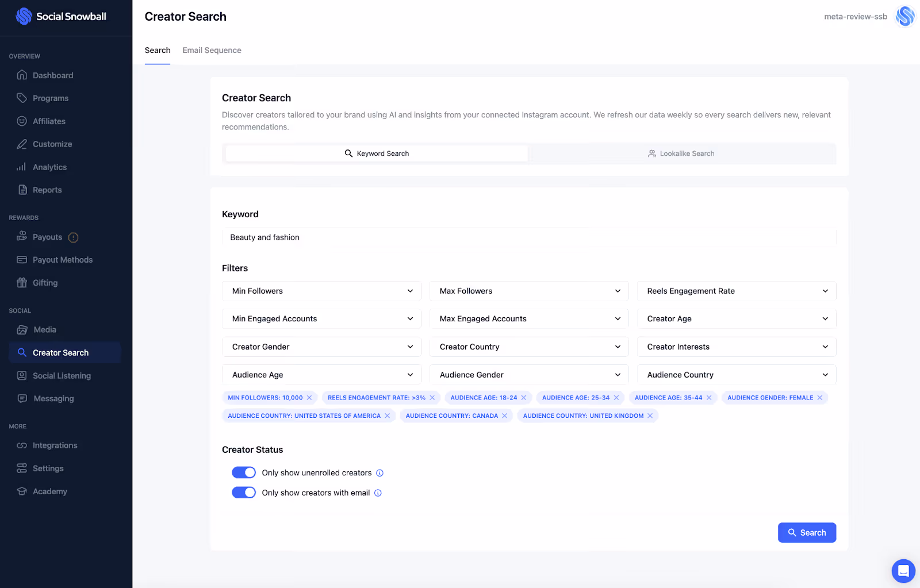Click the Affiliates smiley icon
Viewport: 920px width, 588px height.
pyautogui.click(x=22, y=121)
